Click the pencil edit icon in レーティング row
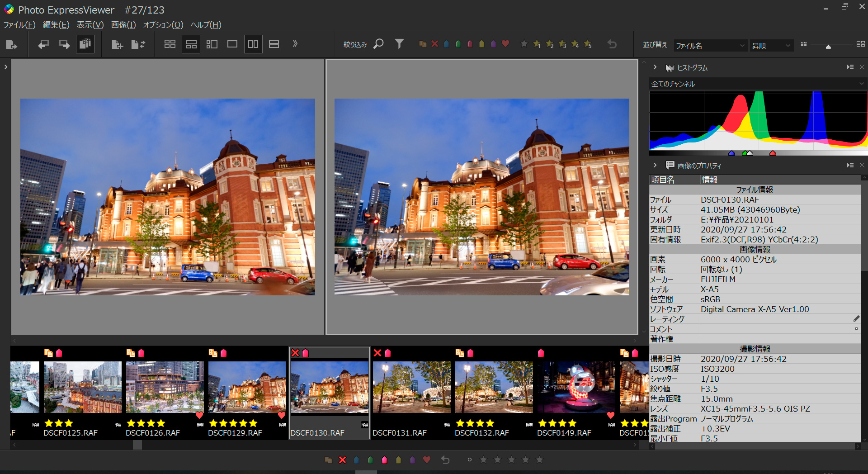Viewport: 868px width, 474px height. tap(856, 318)
